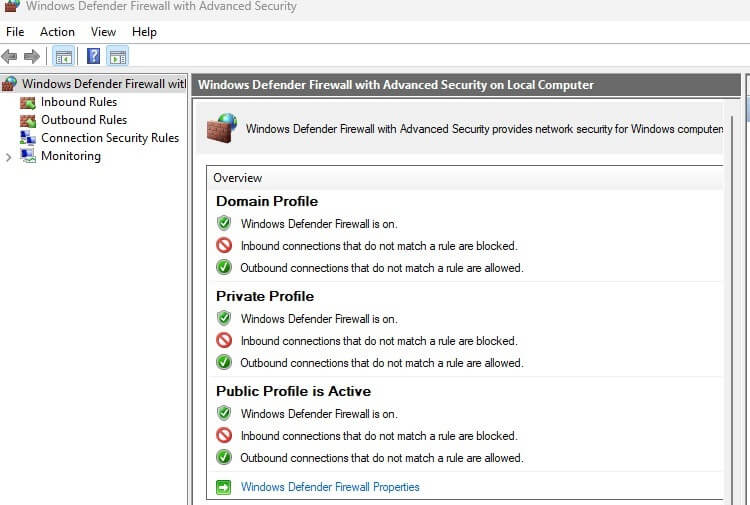
Task: Go back using the toolbar back arrow
Action: click(9, 56)
